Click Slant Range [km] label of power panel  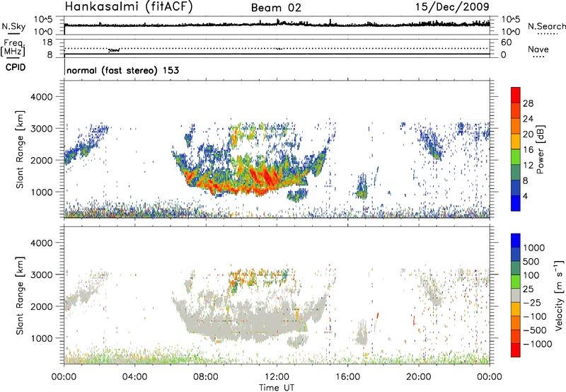coord(20,149)
